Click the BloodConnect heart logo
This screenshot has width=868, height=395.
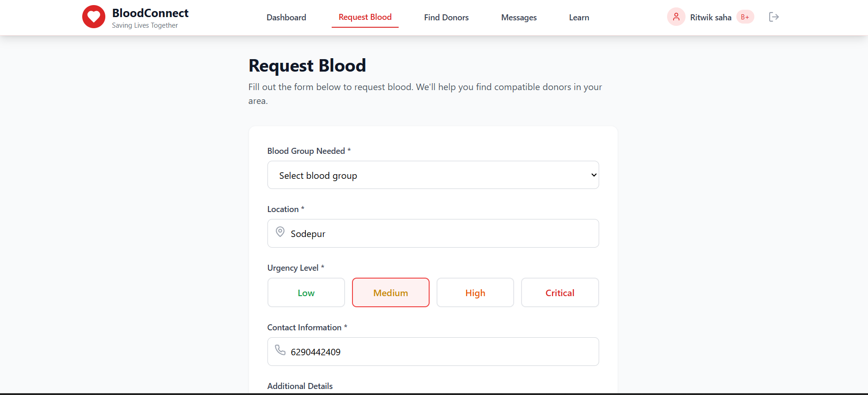[94, 16]
